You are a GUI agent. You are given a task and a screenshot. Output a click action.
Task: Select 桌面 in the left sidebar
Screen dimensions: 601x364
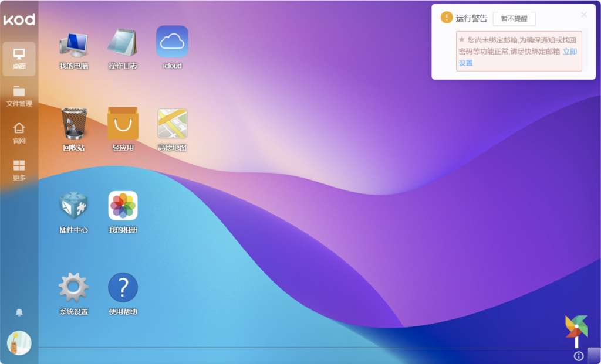click(19, 59)
